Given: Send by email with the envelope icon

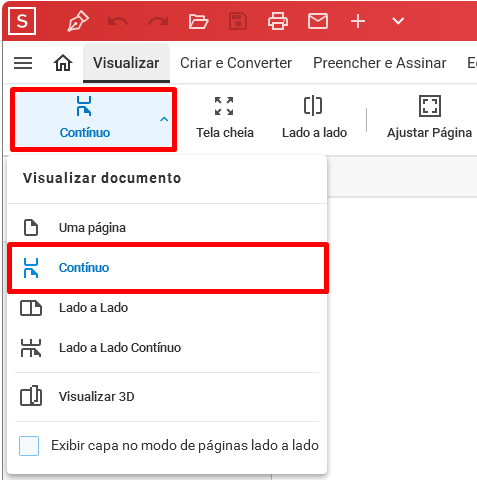Looking at the screenshot, I should point(318,21).
